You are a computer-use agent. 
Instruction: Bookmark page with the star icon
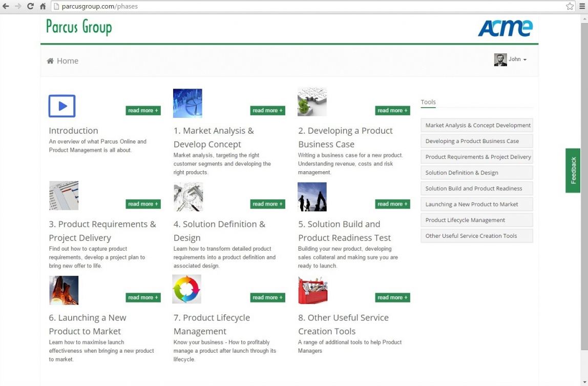coord(570,6)
